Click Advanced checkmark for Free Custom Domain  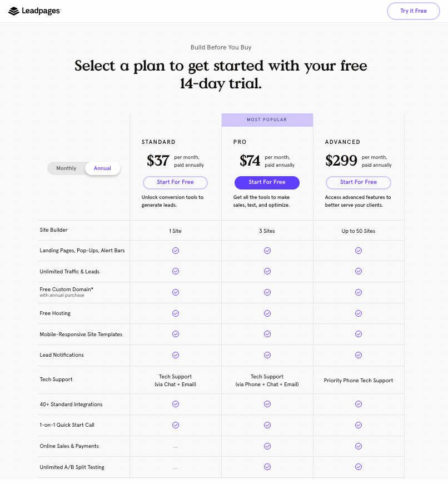pos(359,292)
